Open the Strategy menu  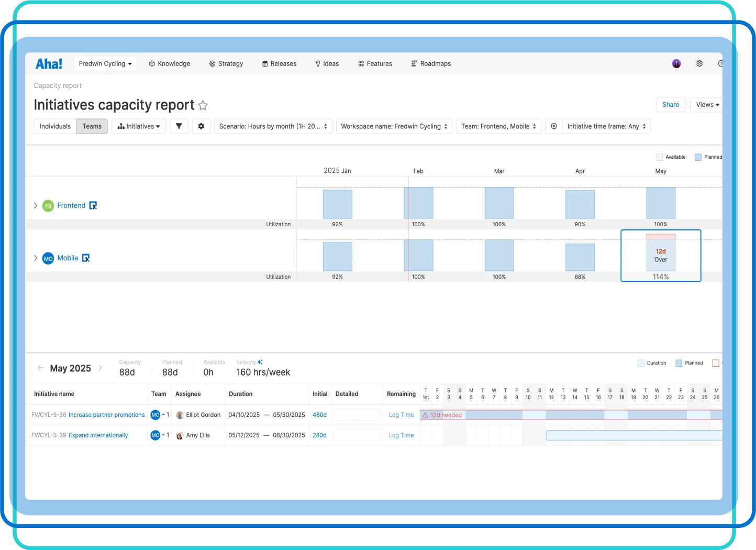[226, 63]
